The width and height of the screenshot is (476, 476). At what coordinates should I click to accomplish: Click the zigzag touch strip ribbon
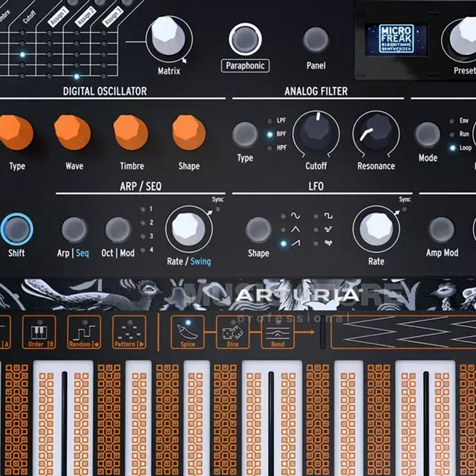403,332
